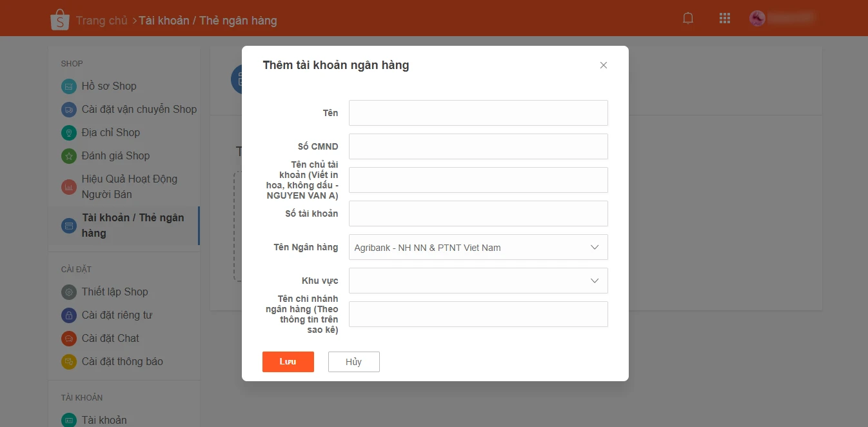Click the Địa chỉ Shop location icon
Screen dimensions: 868x427
coord(68,132)
